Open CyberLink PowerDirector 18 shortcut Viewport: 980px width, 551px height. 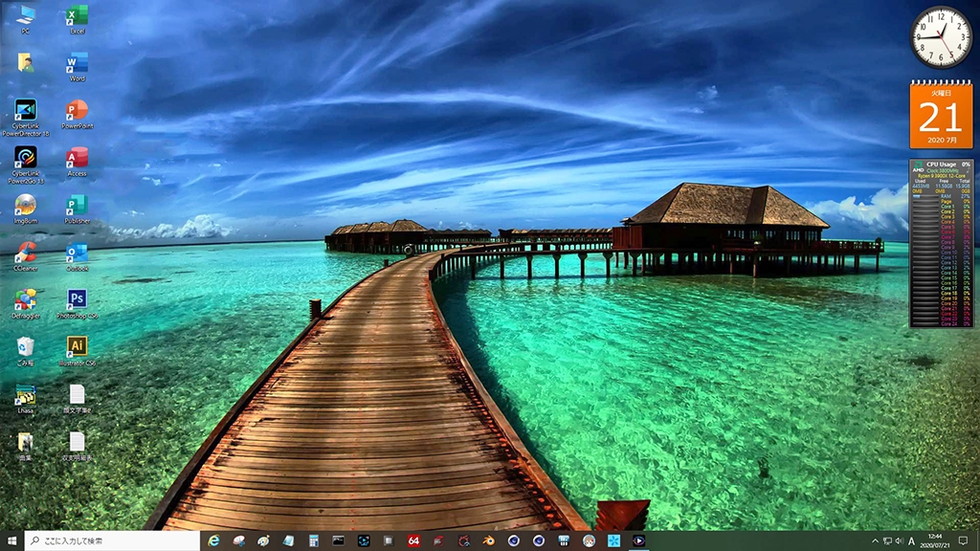coord(26,117)
